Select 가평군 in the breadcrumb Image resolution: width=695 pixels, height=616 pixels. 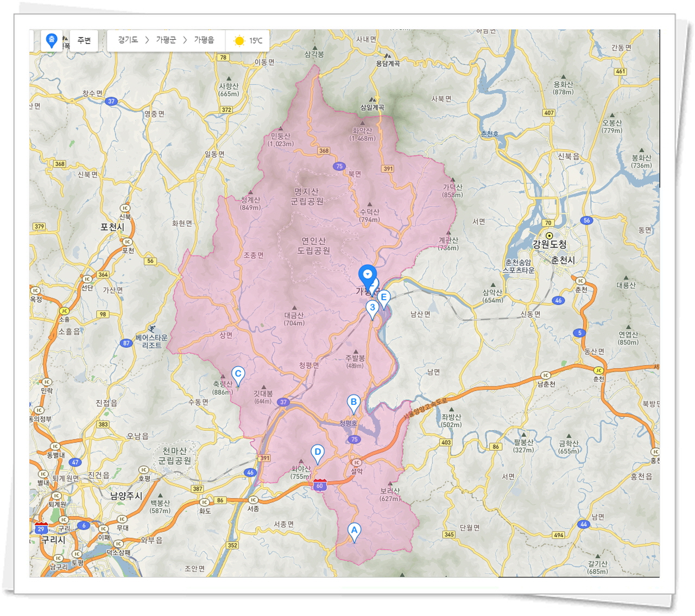point(166,40)
